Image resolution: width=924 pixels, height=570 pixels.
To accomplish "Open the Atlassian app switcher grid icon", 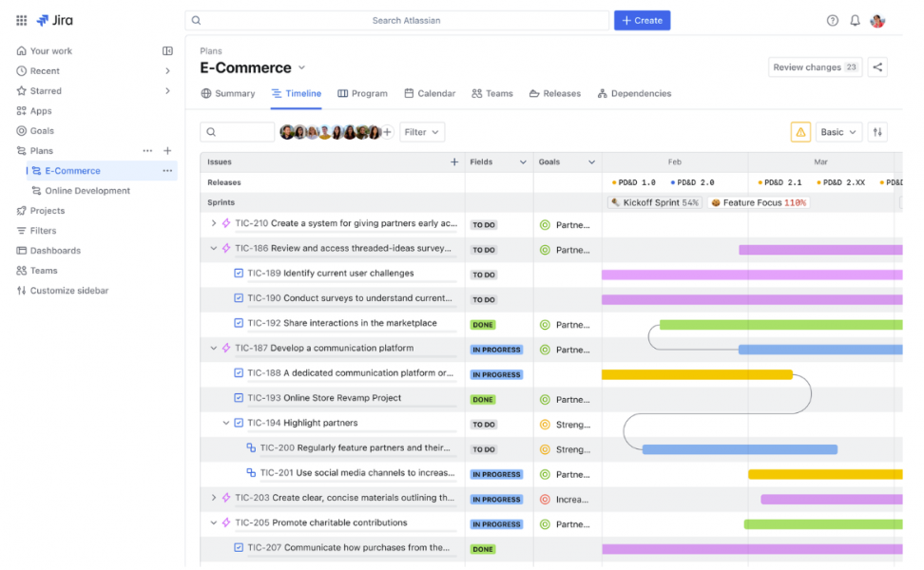I will pyautogui.click(x=21, y=20).
